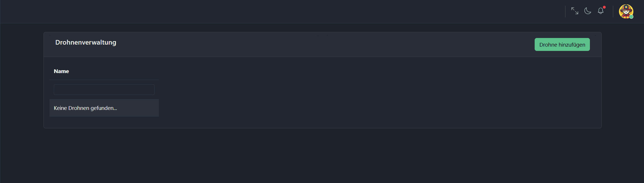Sort the table by Name column header

61,71
